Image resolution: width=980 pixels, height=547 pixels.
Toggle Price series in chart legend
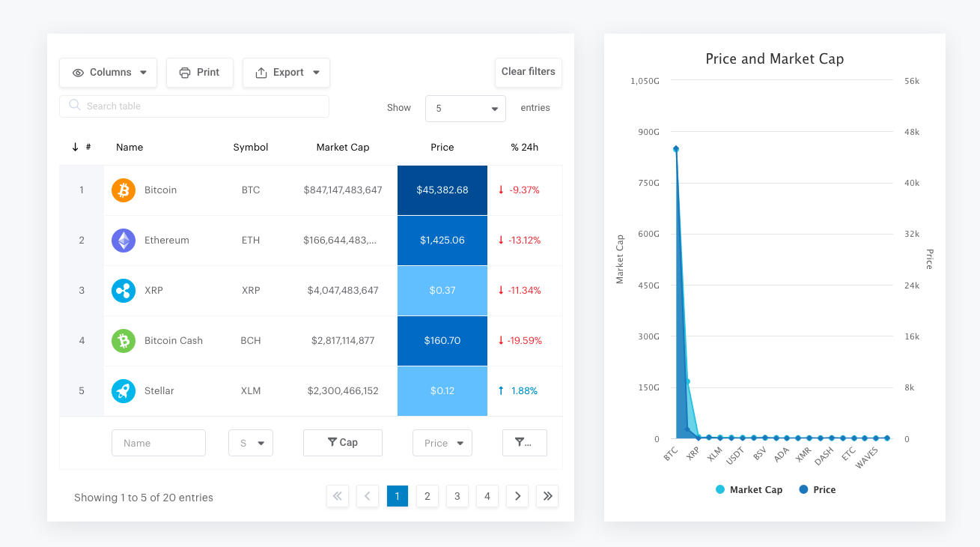click(x=817, y=490)
